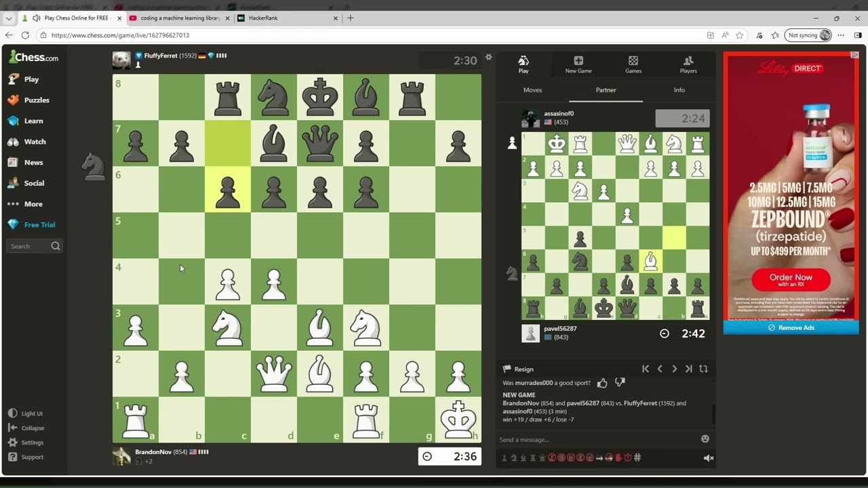Open Watch from the sidebar

[x=27, y=142]
